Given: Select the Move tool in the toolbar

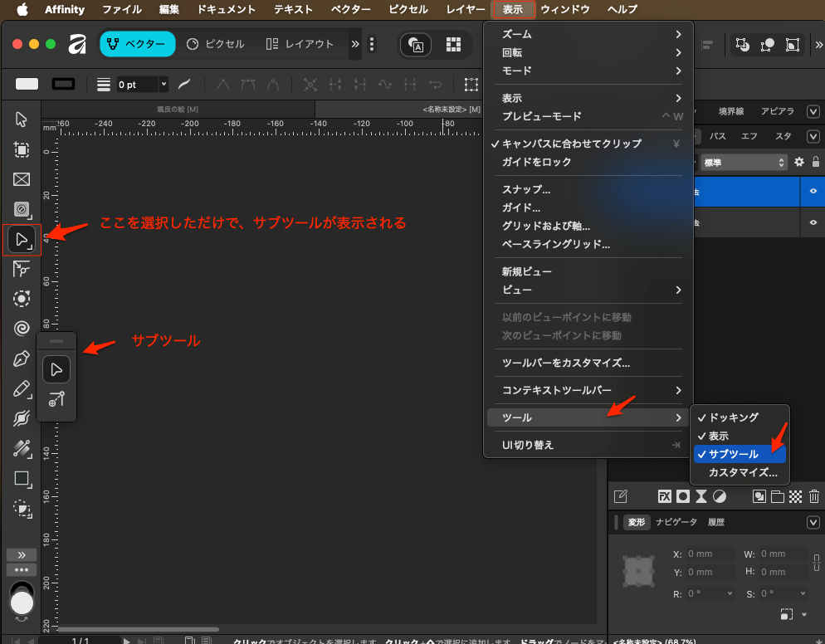Looking at the screenshot, I should (22, 119).
